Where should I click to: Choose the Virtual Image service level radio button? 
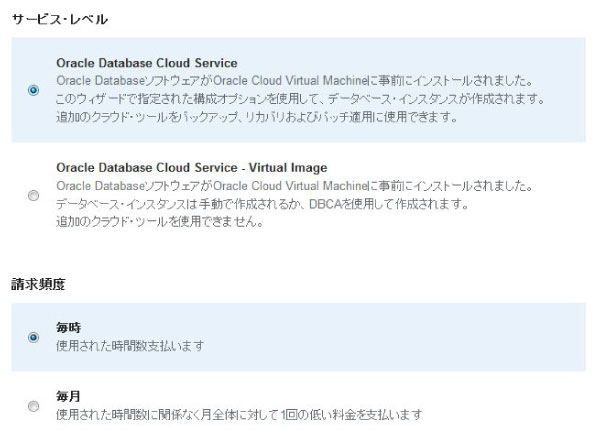click(34, 196)
